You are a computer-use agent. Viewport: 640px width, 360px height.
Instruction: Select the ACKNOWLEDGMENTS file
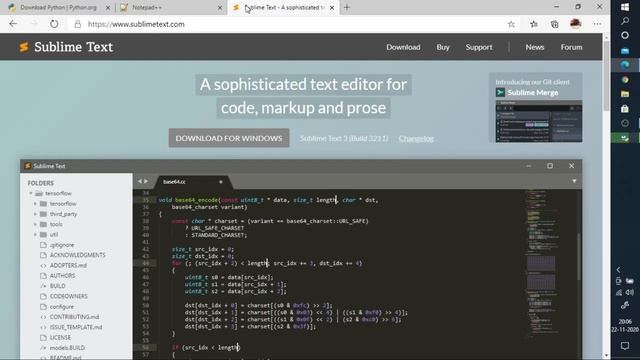point(78,255)
